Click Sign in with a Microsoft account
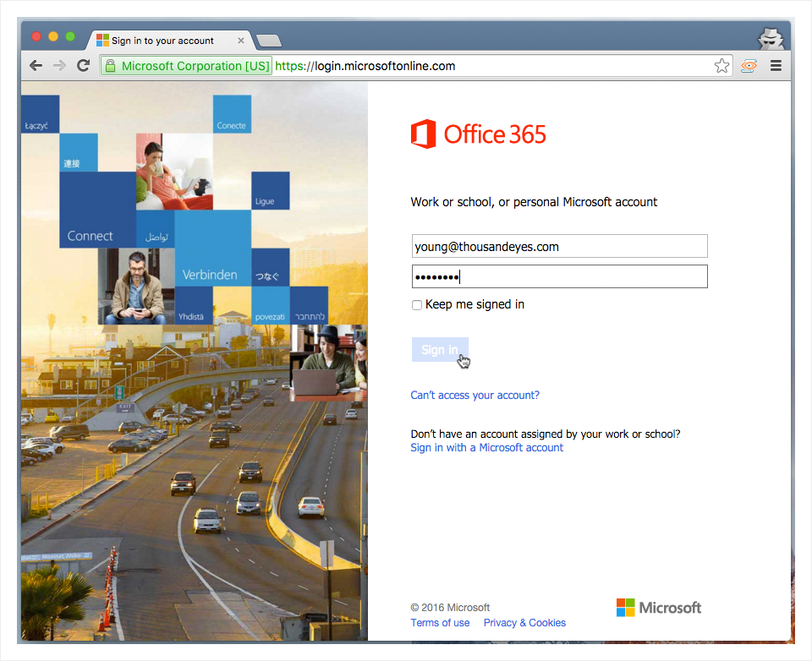Image resolution: width=812 pixels, height=661 pixels. pyautogui.click(x=486, y=448)
